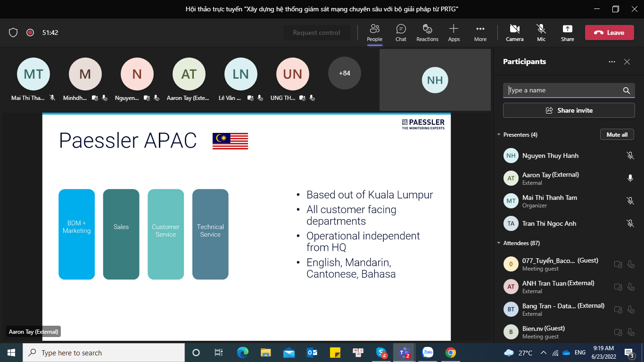
Task: Click Tran Thi Ngoc Anh's muted mic icon
Action: coord(630,223)
